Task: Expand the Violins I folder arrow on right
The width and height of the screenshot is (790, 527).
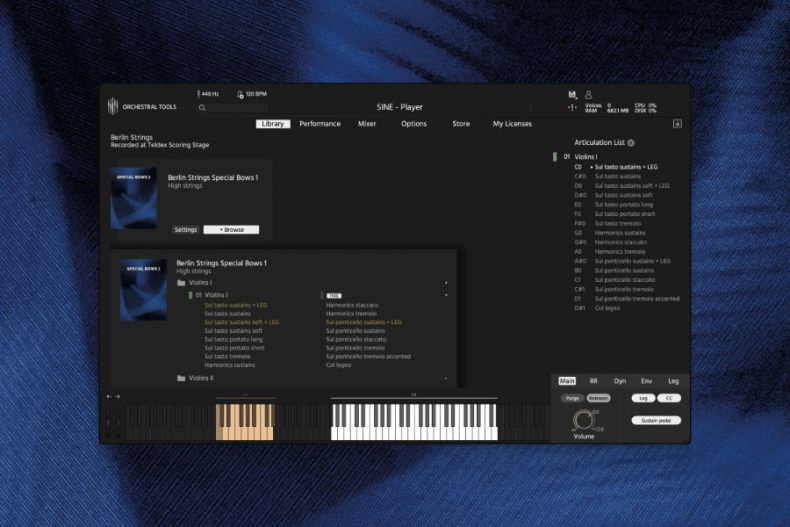Action: coord(446,283)
